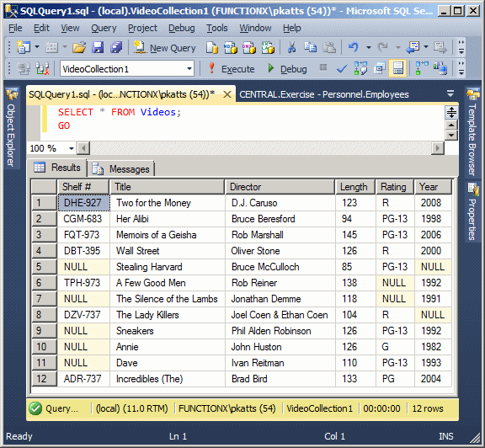This screenshot has height=448, width=485.
Task: Open the VideoCollection1 database dropdown
Action: 189,69
